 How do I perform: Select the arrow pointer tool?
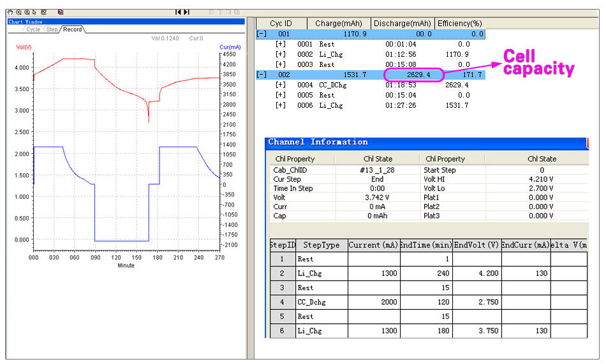(x=34, y=12)
